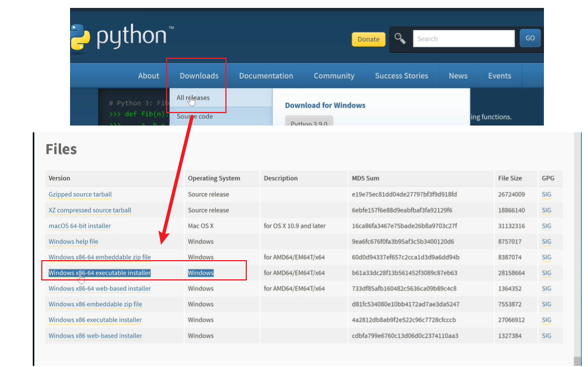588x367 pixels.
Task: Open Windows x86 embeddable zip file link
Action: [x=95, y=304]
